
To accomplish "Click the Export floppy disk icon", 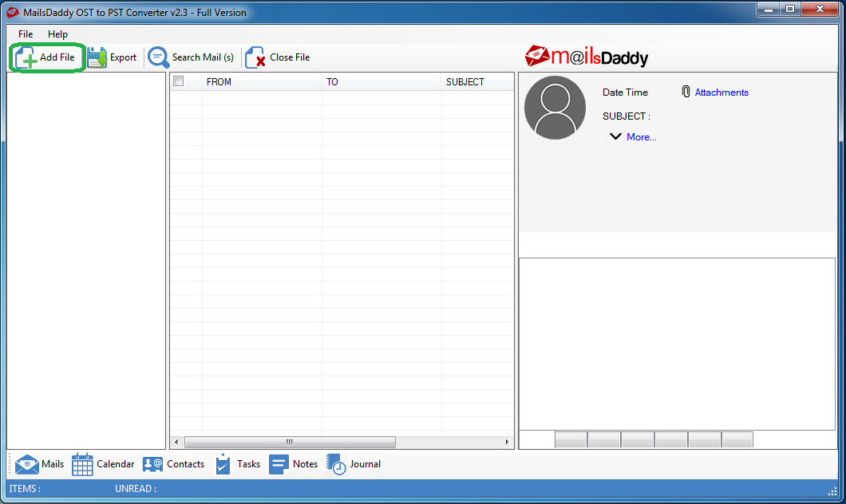I will tap(97, 57).
